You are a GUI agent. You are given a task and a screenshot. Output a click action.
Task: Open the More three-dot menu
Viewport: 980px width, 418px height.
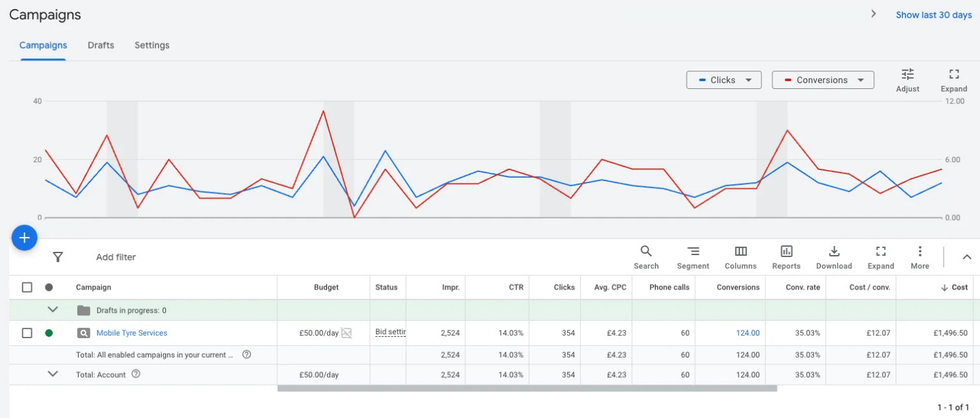point(920,257)
